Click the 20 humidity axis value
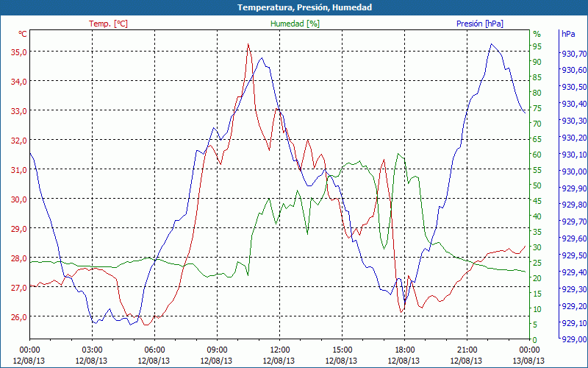 coord(537,278)
